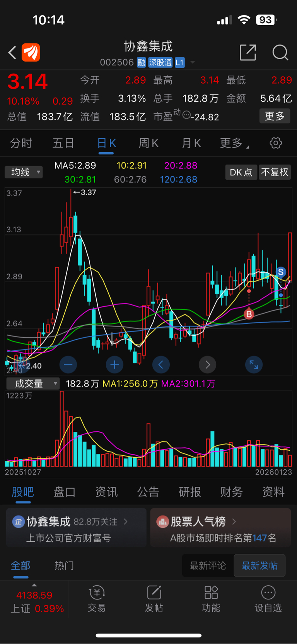Tap the 股票人气榜 ranking icon
The image size is (297, 644).
[162, 522]
